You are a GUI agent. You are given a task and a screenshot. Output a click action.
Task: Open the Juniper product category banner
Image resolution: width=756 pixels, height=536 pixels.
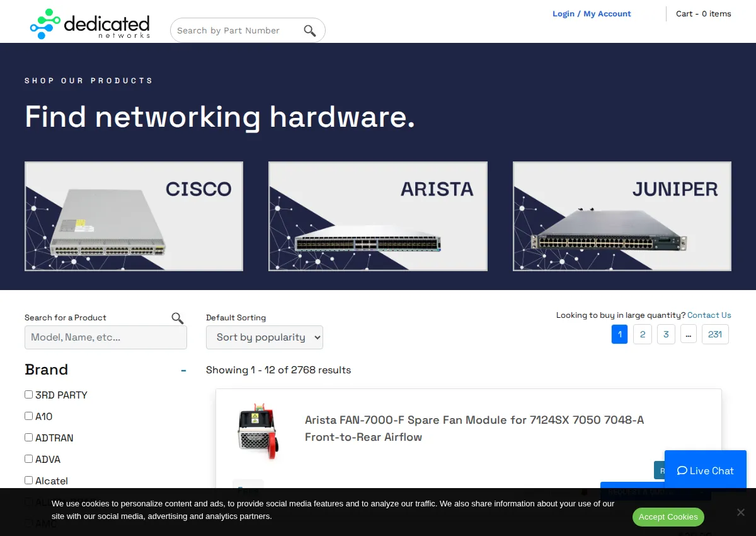click(622, 216)
